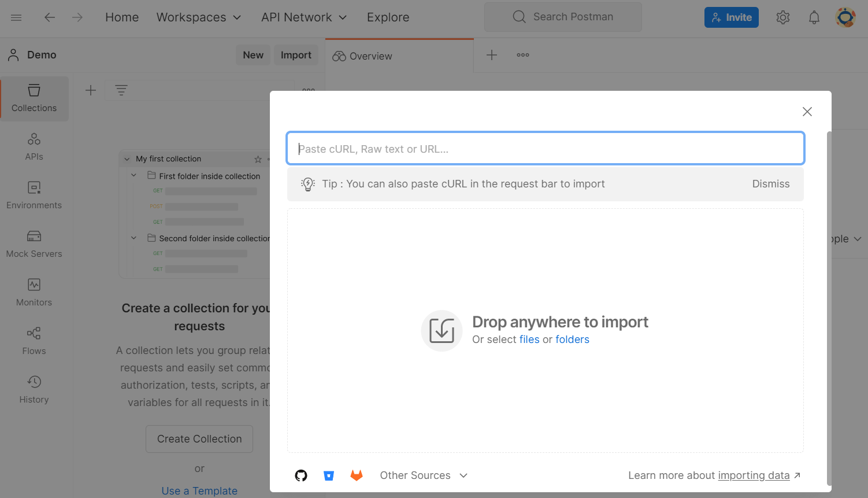
Task: Click the filter collections icon
Action: 121,90
